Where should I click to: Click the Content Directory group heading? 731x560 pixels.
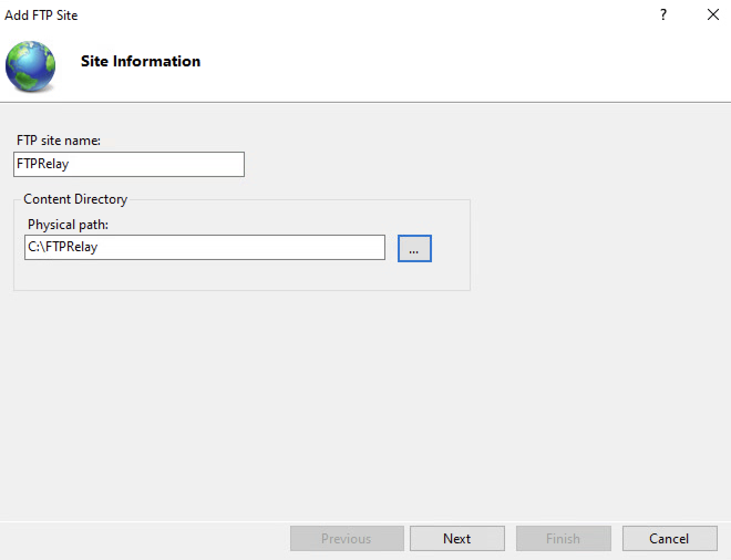coord(75,199)
